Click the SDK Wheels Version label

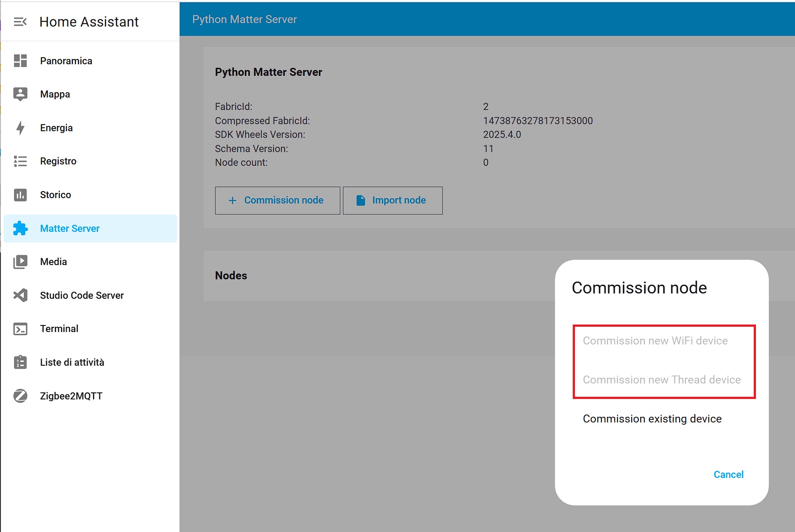coord(260,134)
